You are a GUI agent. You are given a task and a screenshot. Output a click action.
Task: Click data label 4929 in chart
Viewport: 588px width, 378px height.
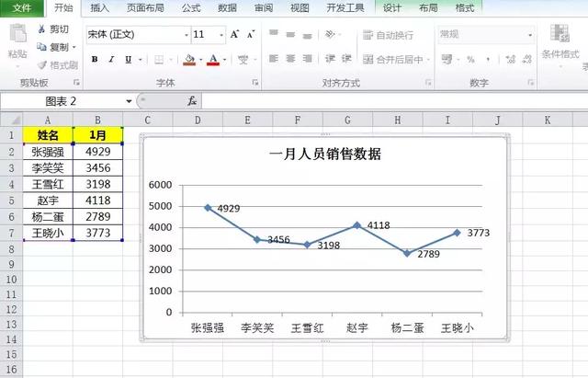pyautogui.click(x=229, y=209)
